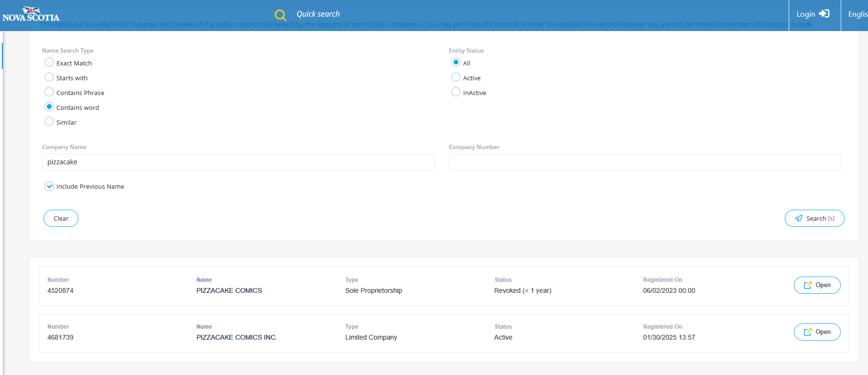
Task: Click the Company Number input field
Action: click(645, 162)
